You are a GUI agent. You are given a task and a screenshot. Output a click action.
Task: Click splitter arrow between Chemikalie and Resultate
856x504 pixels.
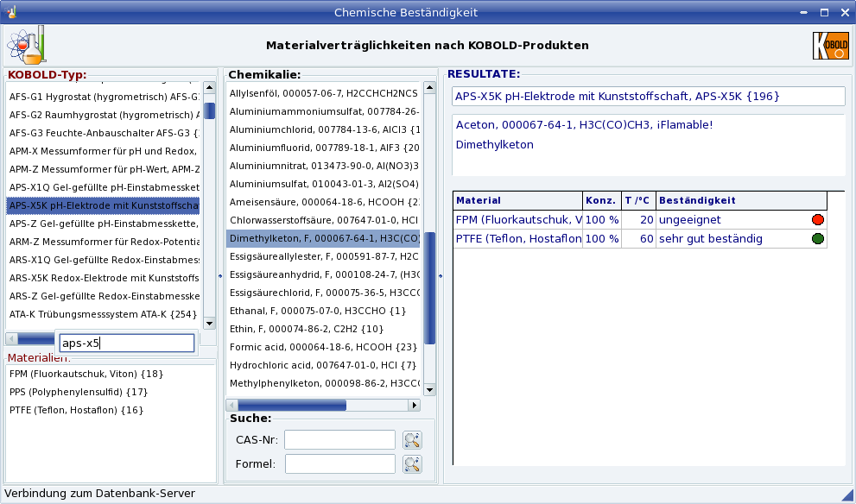(441, 276)
